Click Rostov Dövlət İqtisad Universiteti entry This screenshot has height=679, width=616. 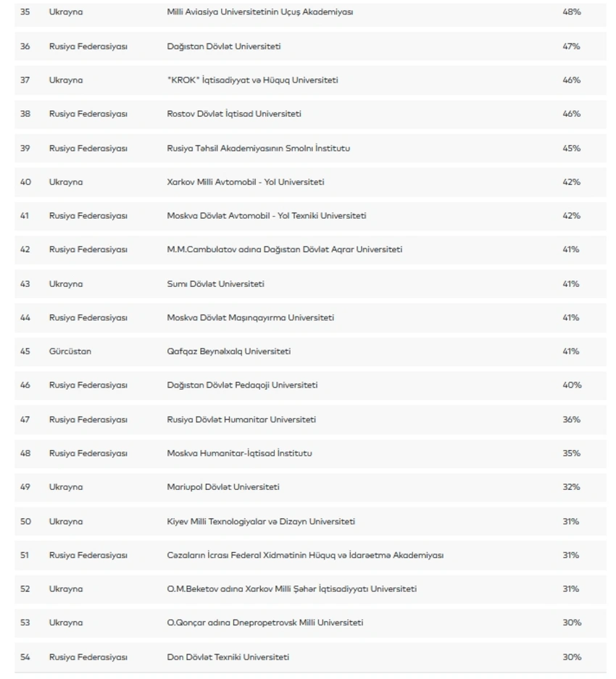[x=234, y=114]
